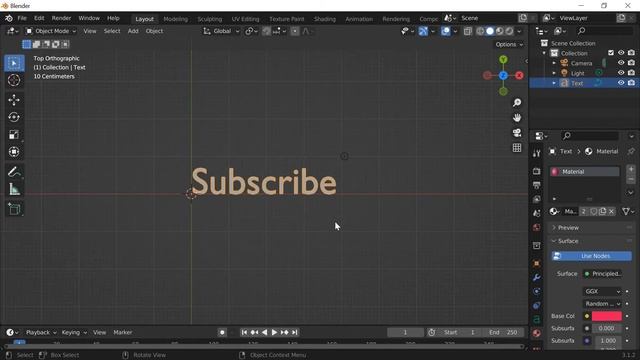Image resolution: width=640 pixels, height=360 pixels.
Task: Click the red Base Color swatch
Action: point(607,316)
